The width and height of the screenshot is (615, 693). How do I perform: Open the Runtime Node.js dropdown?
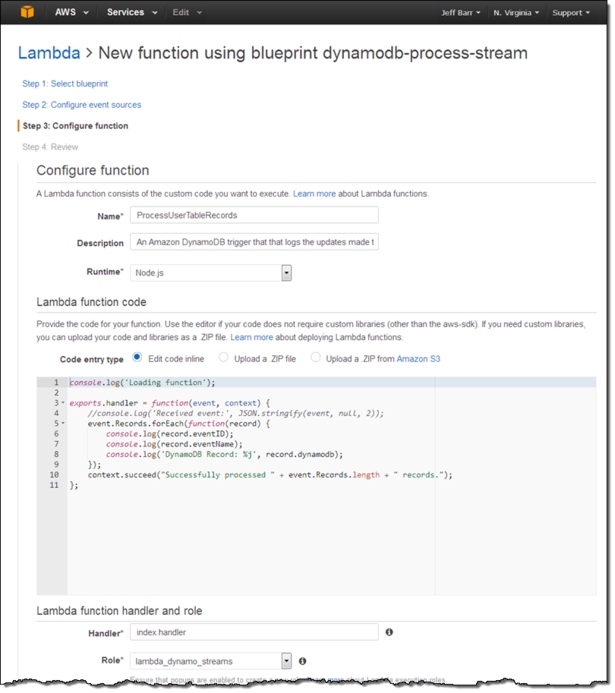coord(211,273)
